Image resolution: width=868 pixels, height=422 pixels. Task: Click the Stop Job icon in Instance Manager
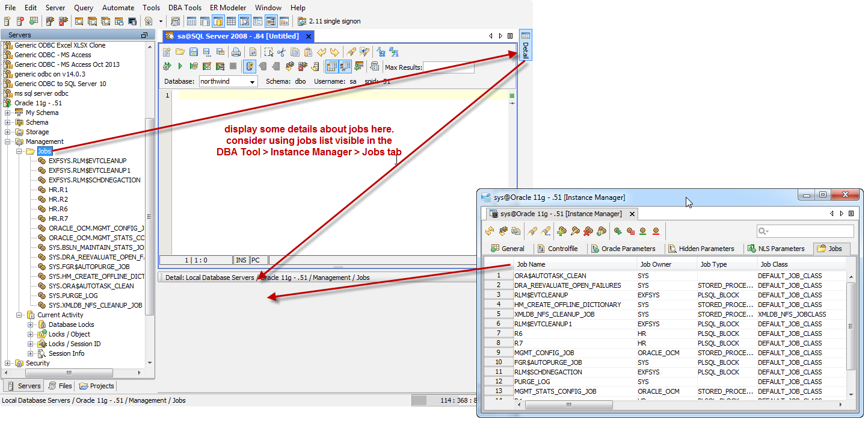tap(631, 231)
